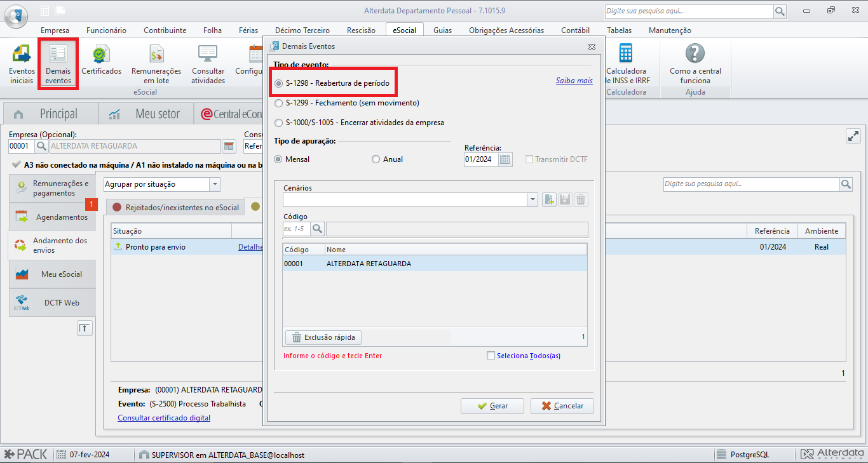
Task: Click the PACK status bar logo
Action: 26,455
